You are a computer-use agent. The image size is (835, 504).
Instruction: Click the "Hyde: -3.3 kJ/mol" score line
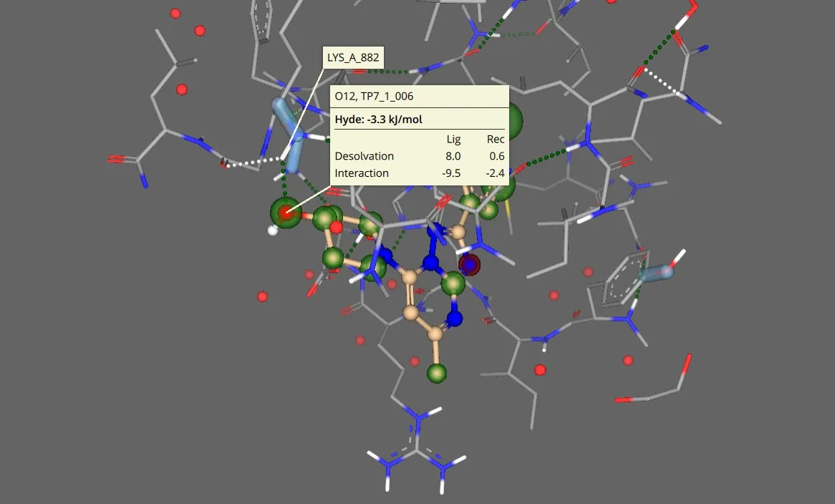tap(378, 120)
